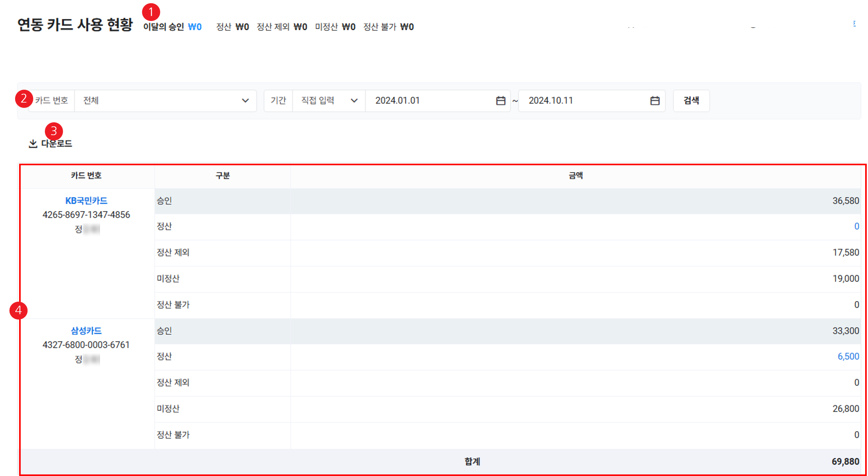Click the 이달의 승인 ₩0 summary value
868x476 pixels.
[x=194, y=27]
